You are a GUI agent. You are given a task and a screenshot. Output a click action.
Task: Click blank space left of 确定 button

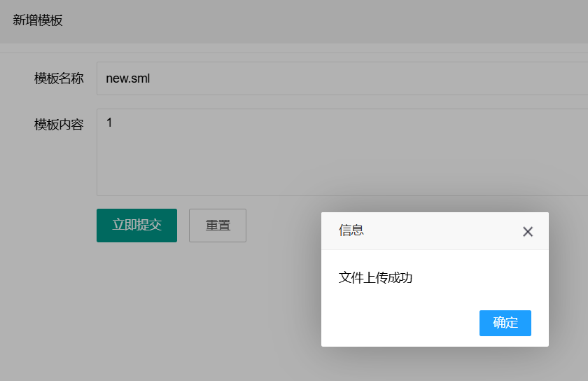(399, 323)
